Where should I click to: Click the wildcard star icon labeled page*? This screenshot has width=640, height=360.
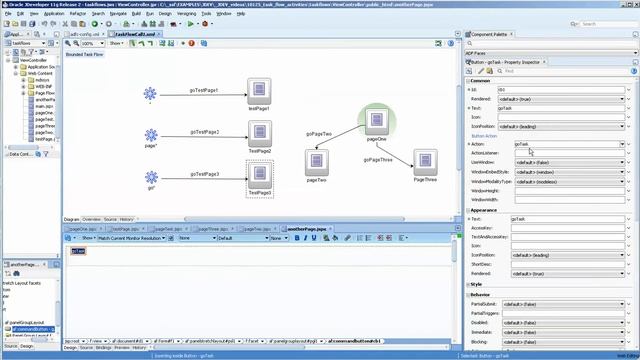[x=151, y=135]
